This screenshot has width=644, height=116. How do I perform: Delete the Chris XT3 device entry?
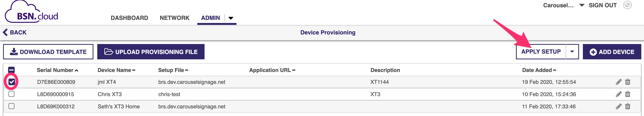[x=627, y=94]
